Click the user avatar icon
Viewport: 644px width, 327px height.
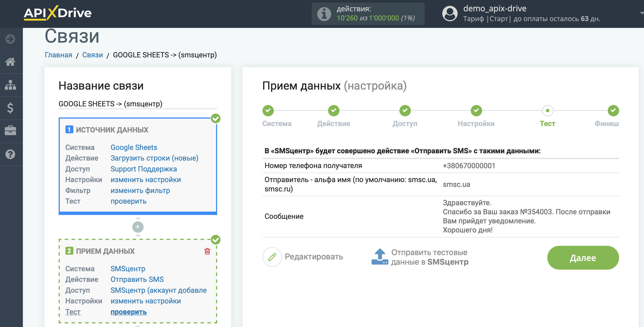click(x=450, y=14)
